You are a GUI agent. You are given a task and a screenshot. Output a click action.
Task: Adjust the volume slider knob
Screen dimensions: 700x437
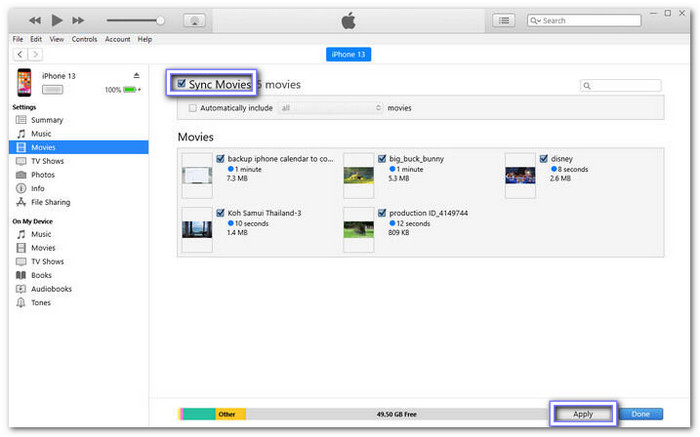[x=160, y=20]
